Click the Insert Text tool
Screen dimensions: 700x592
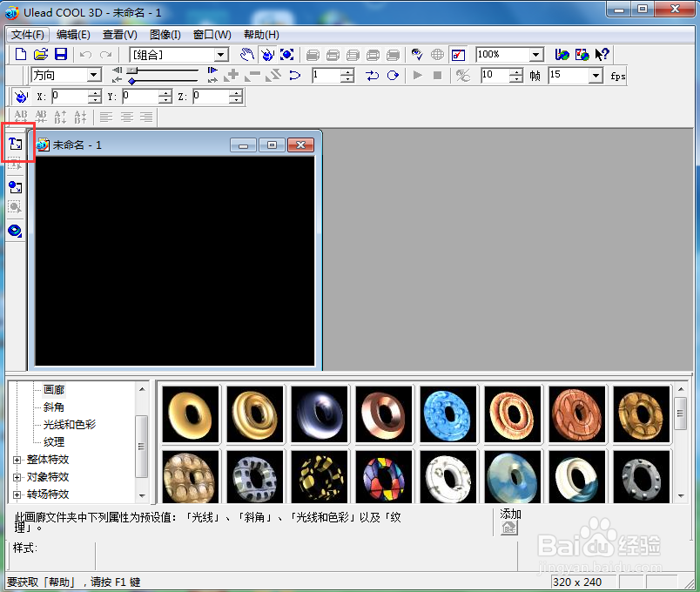click(x=15, y=144)
